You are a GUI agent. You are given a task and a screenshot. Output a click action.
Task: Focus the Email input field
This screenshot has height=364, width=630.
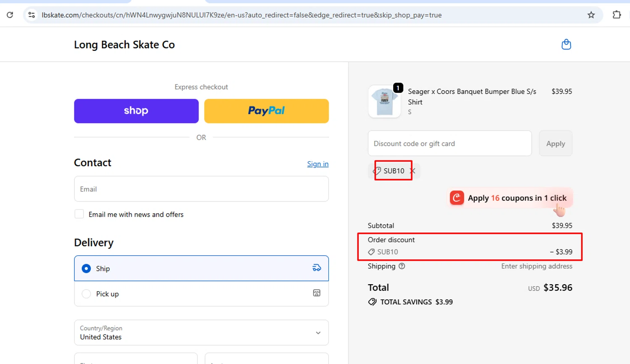pyautogui.click(x=201, y=189)
